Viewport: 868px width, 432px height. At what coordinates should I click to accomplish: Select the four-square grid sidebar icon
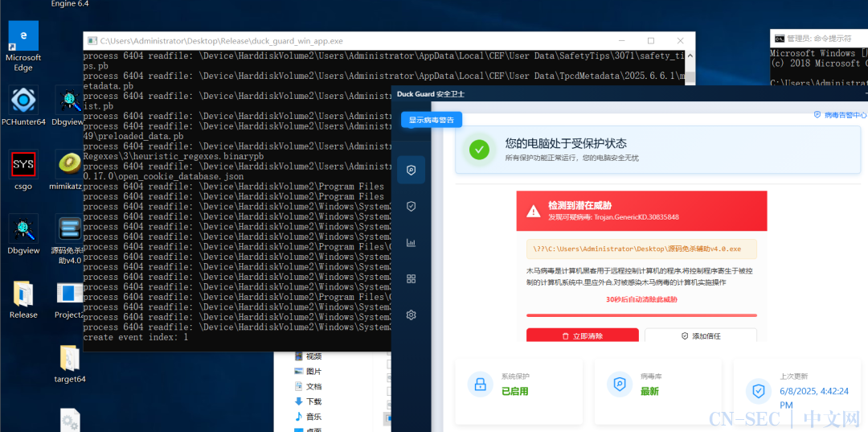(x=411, y=278)
